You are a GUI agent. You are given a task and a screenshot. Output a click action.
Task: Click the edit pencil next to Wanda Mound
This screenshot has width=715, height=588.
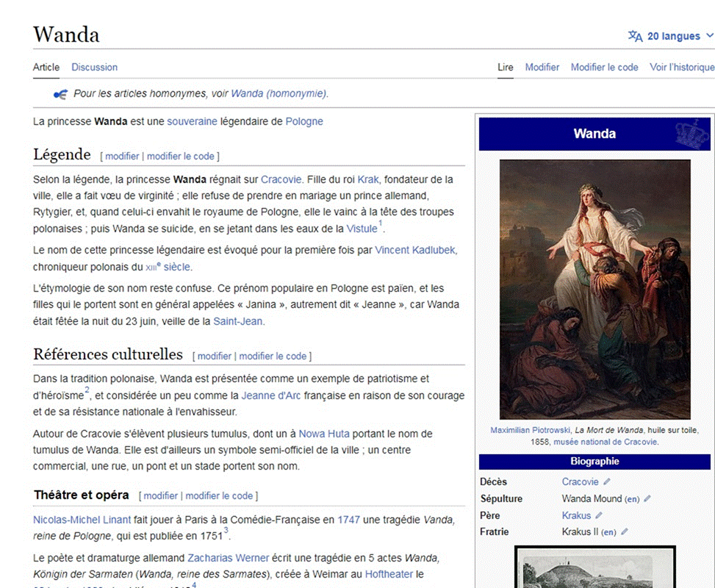(647, 498)
